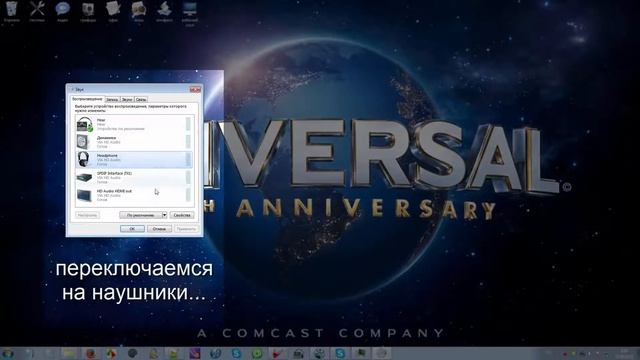Switch to the Запись tab

pos(112,99)
